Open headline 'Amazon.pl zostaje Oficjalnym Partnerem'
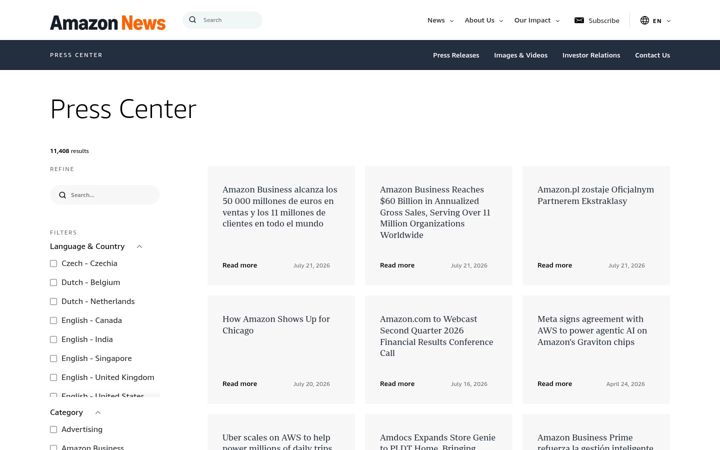Image resolution: width=720 pixels, height=450 pixels. pos(596,195)
